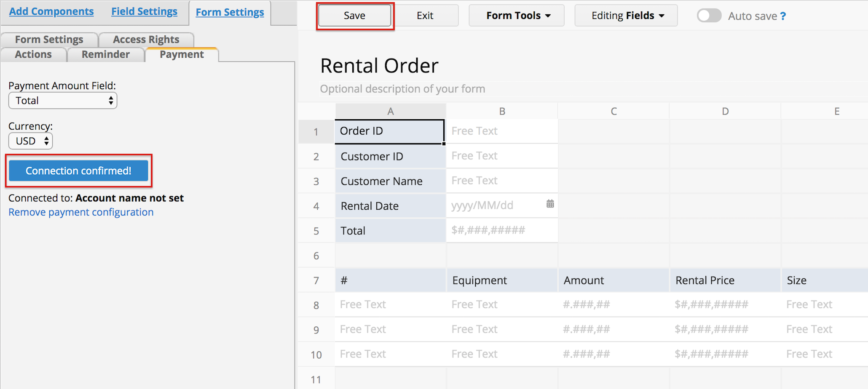Switch to the Field Settings tab

click(144, 11)
